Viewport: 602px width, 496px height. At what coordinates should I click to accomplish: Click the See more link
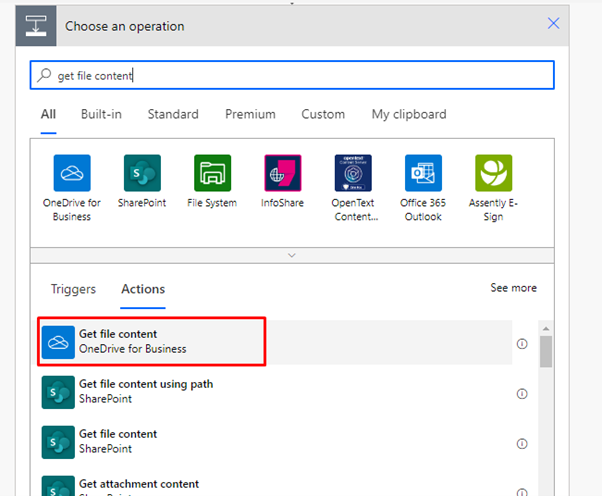point(513,288)
